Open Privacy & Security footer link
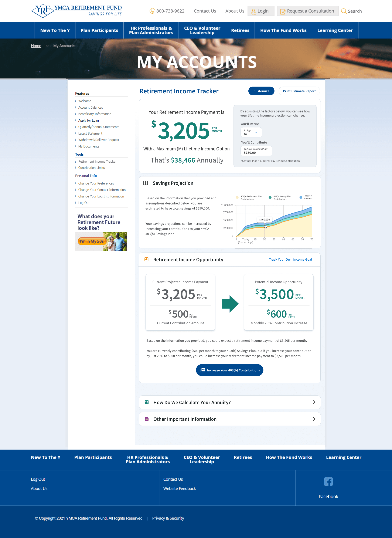The width and height of the screenshot is (392, 538). click(x=168, y=518)
